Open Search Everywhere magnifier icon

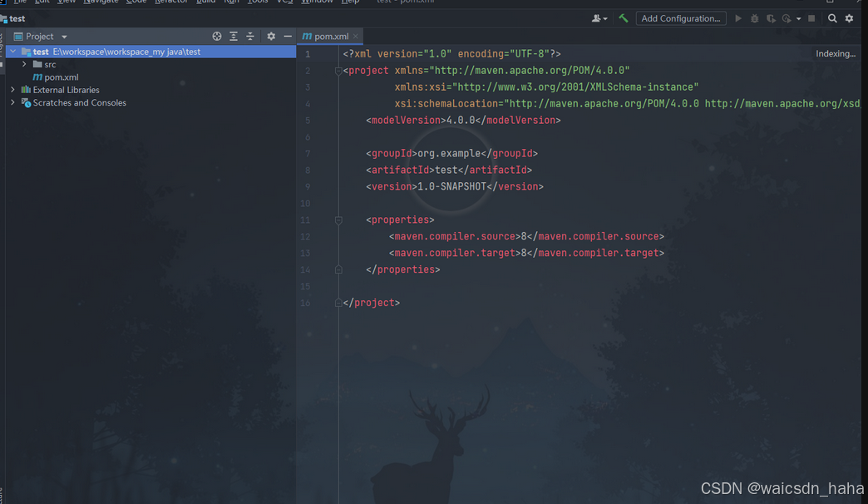click(832, 18)
